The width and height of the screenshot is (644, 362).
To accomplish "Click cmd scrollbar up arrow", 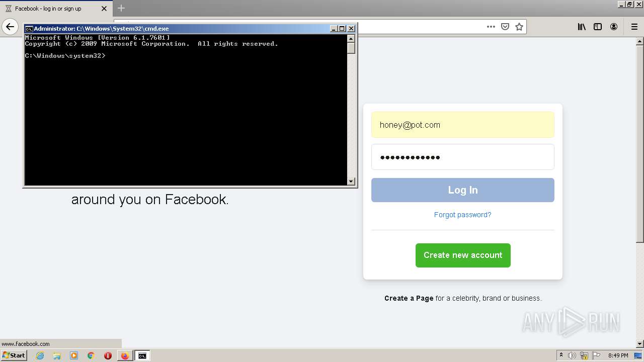I will 351,38.
